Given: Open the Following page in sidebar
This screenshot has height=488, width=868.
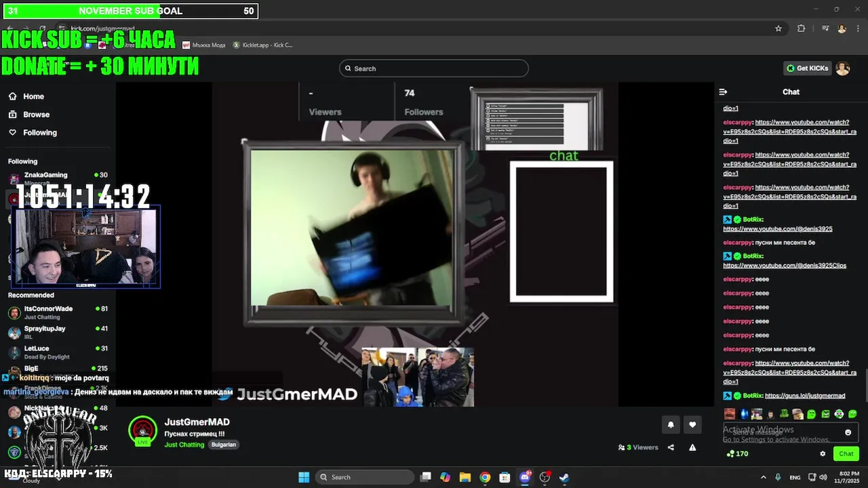Looking at the screenshot, I should [33, 133].
